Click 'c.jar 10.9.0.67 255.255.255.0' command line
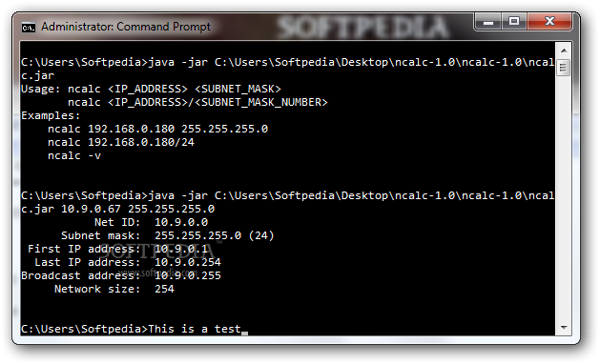 (x=118, y=209)
